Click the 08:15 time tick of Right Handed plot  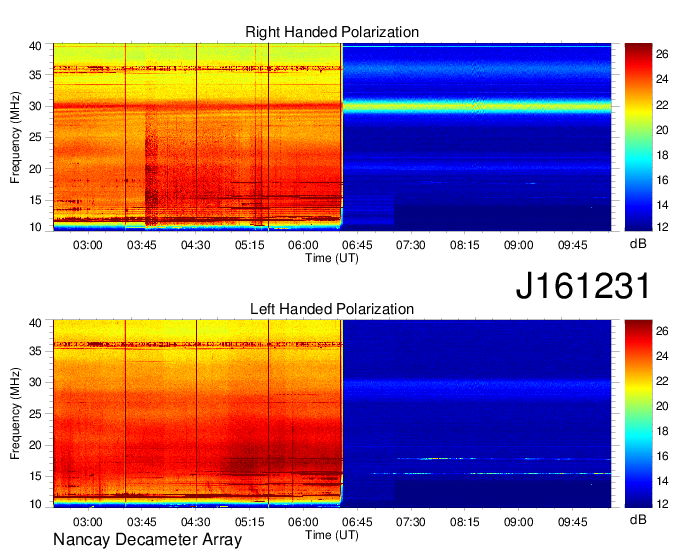[465, 245]
